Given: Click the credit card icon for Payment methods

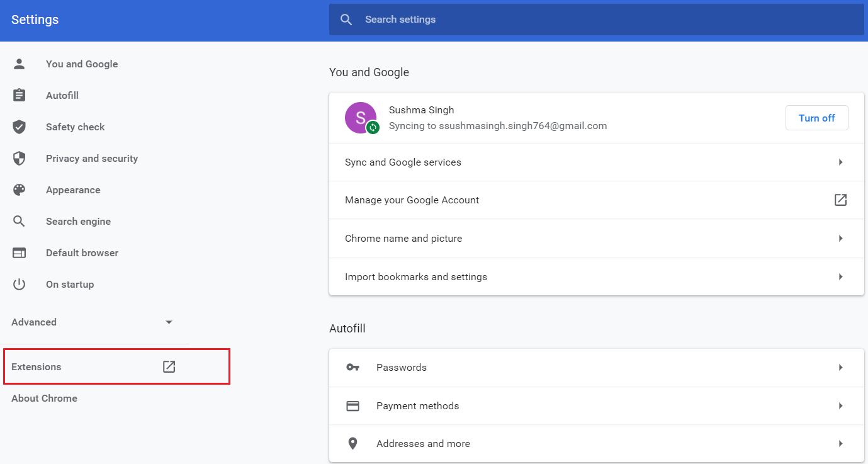Looking at the screenshot, I should 353,405.
